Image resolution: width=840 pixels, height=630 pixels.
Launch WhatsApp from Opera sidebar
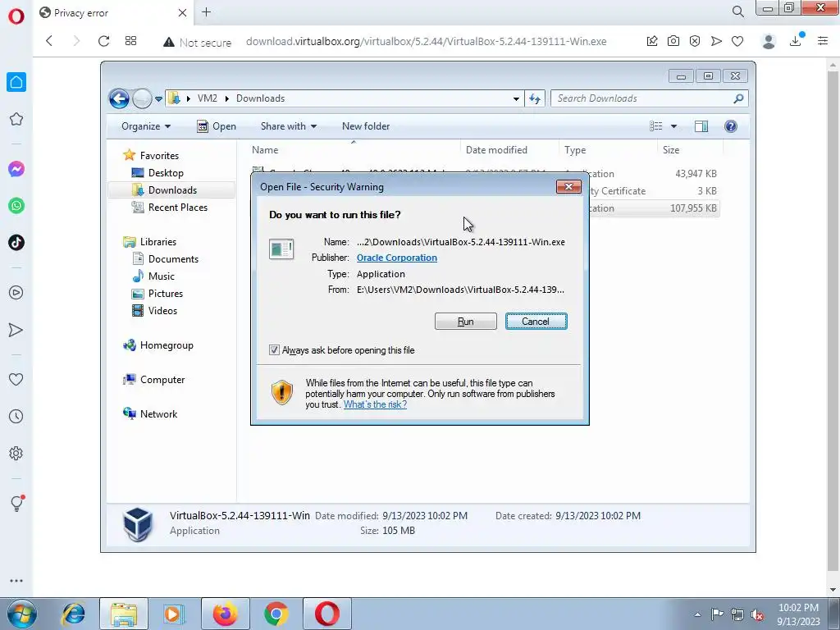16,206
